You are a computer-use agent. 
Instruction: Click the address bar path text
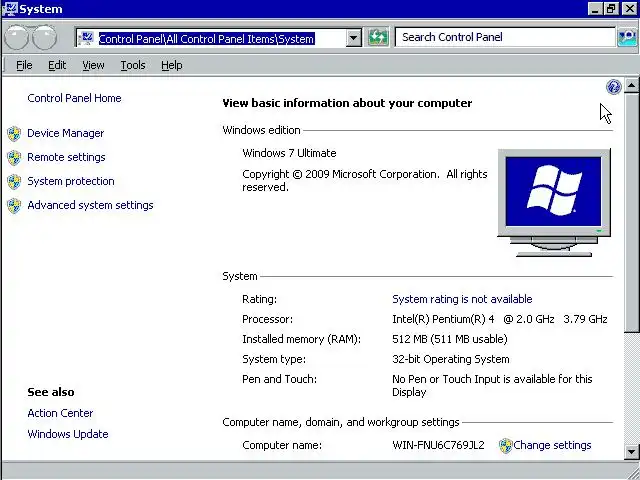pos(207,39)
